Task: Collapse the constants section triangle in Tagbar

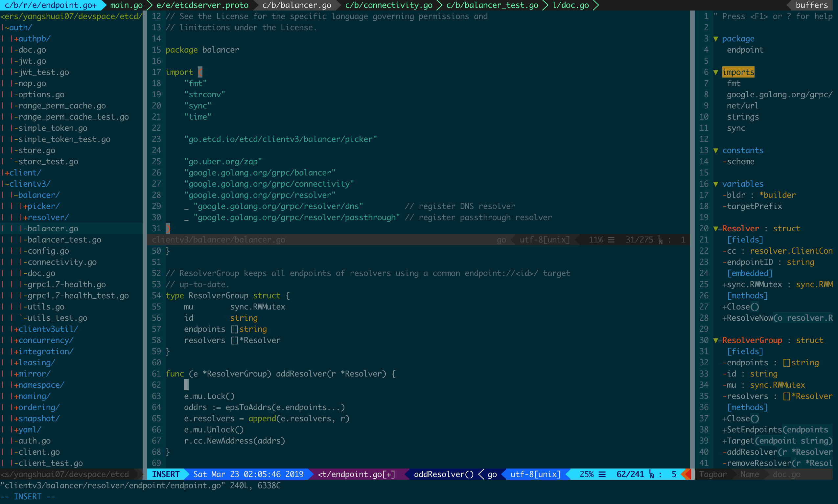Action: point(715,151)
